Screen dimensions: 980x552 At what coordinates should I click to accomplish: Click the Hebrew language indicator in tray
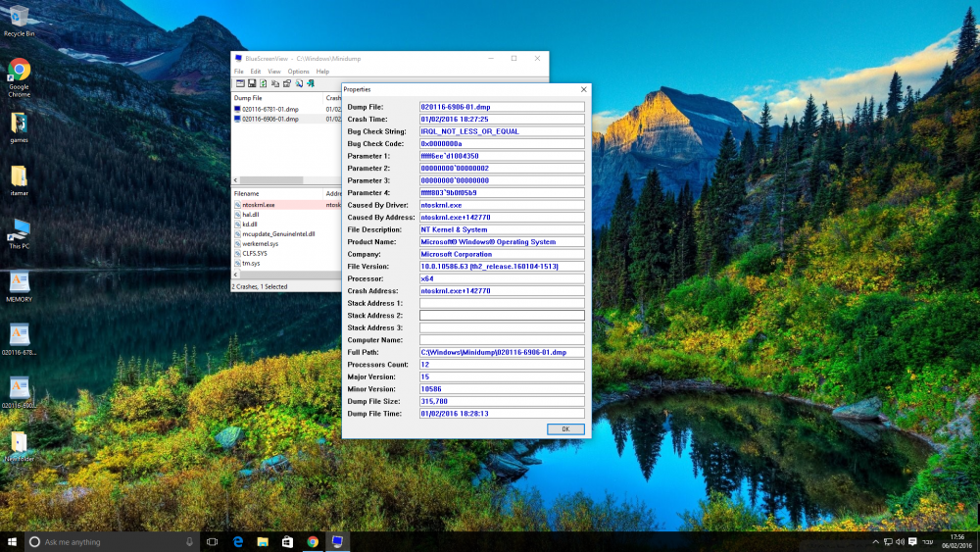click(x=928, y=542)
